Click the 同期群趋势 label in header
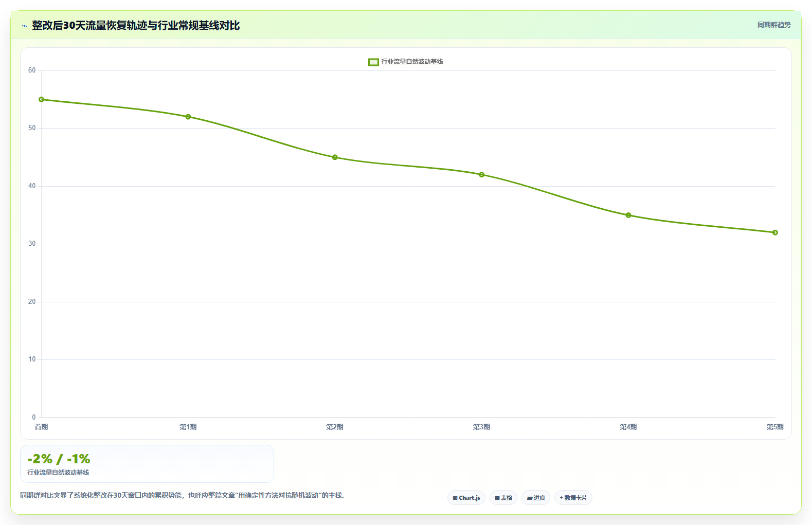The width and height of the screenshot is (812, 525). pos(774,25)
